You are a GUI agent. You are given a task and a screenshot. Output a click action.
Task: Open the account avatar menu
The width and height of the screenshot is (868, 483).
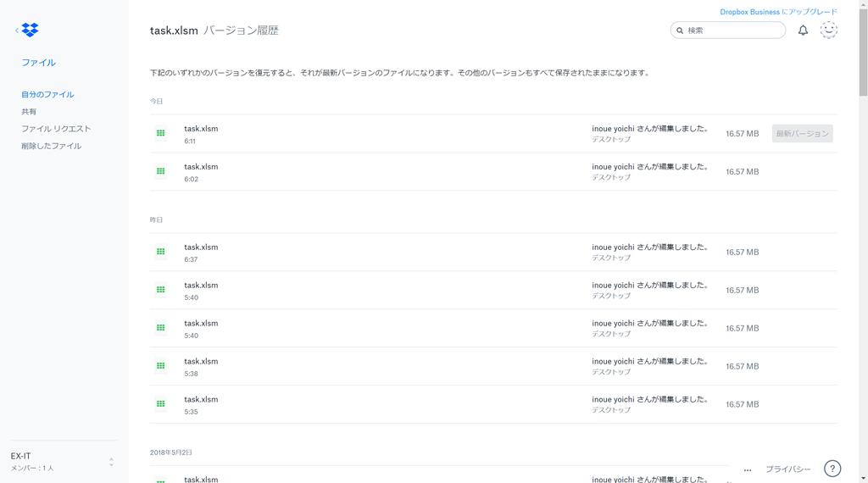[x=828, y=31]
